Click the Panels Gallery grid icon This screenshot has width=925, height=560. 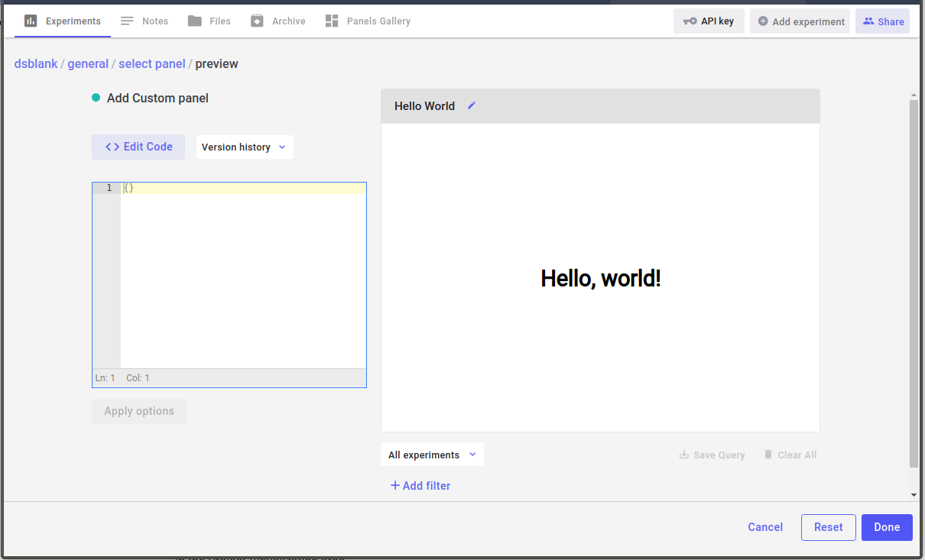point(332,21)
